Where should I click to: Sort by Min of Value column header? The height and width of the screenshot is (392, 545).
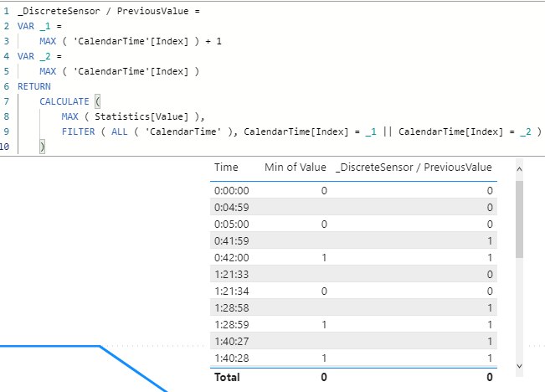click(x=295, y=168)
